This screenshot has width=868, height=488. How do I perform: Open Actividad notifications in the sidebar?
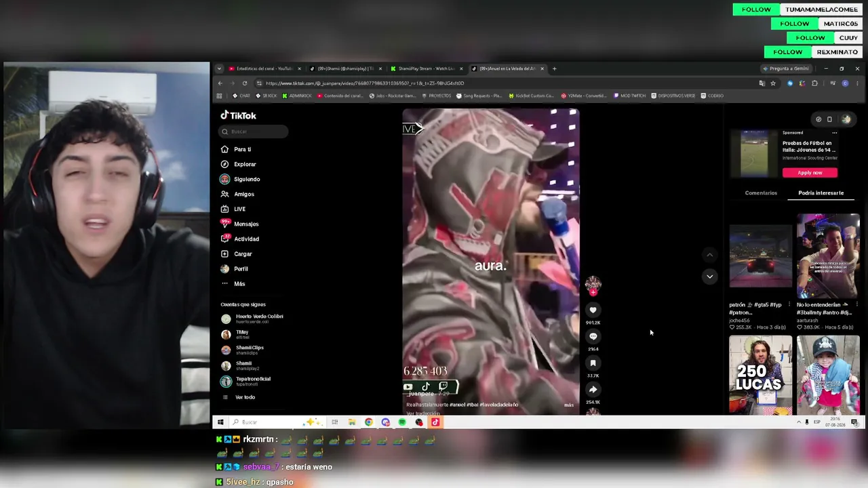(240, 239)
